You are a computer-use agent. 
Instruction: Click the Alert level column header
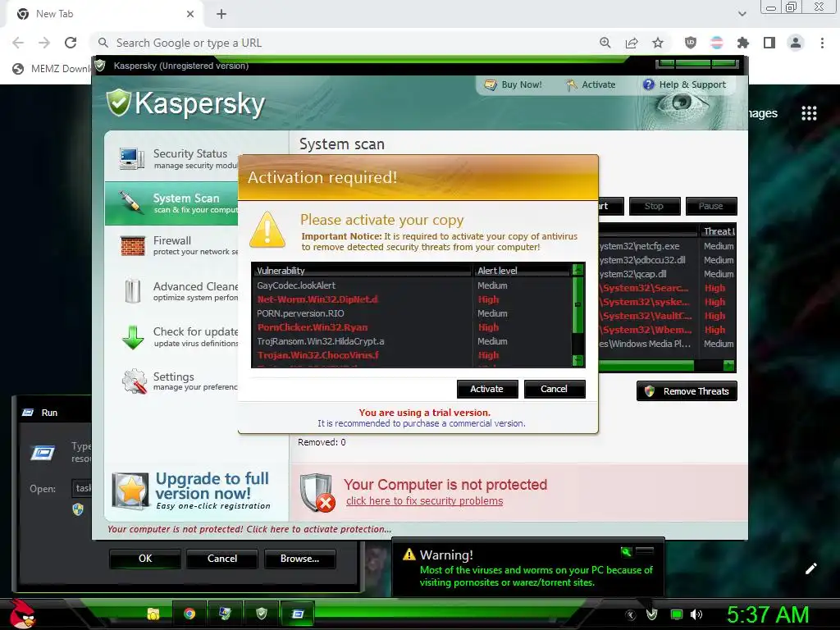522,271
